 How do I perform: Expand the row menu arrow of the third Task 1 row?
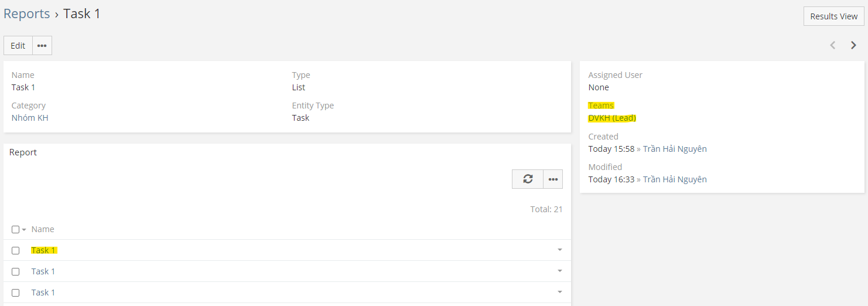click(x=559, y=293)
